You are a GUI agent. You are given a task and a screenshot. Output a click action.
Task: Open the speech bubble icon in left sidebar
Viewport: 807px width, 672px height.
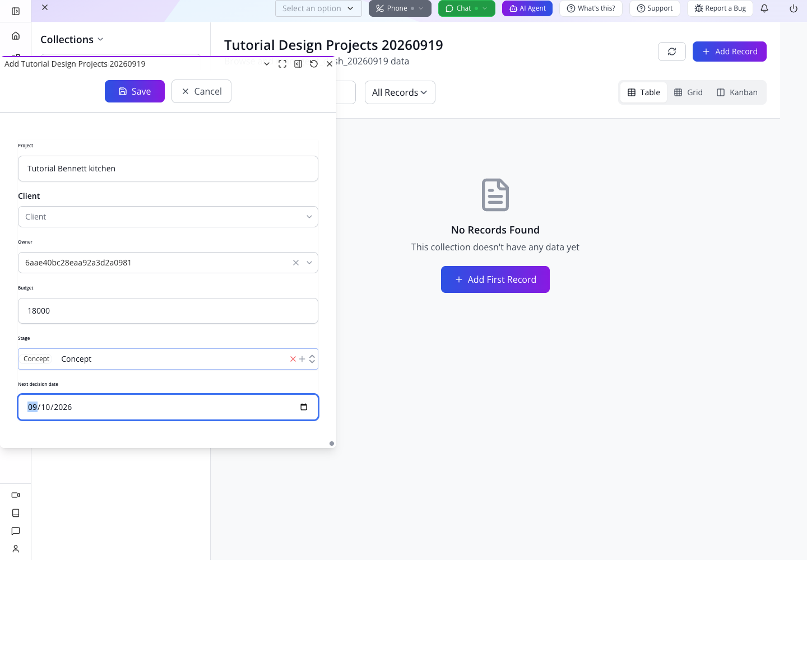16,531
